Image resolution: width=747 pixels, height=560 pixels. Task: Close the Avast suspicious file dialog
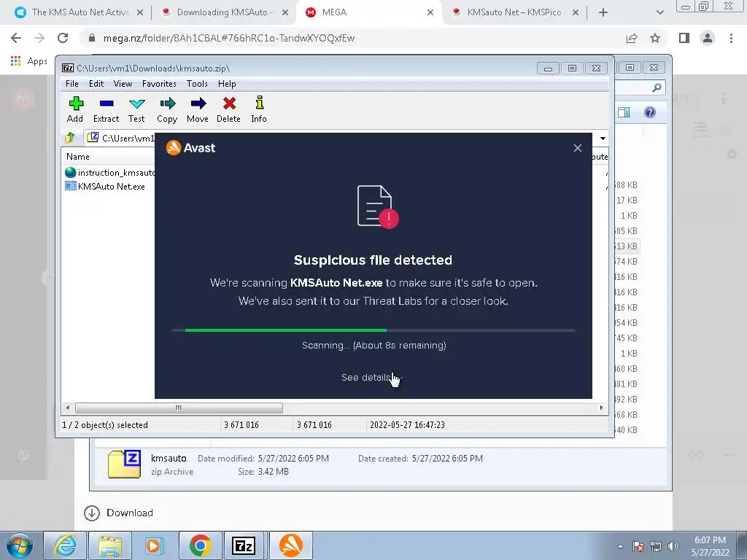coord(578,148)
